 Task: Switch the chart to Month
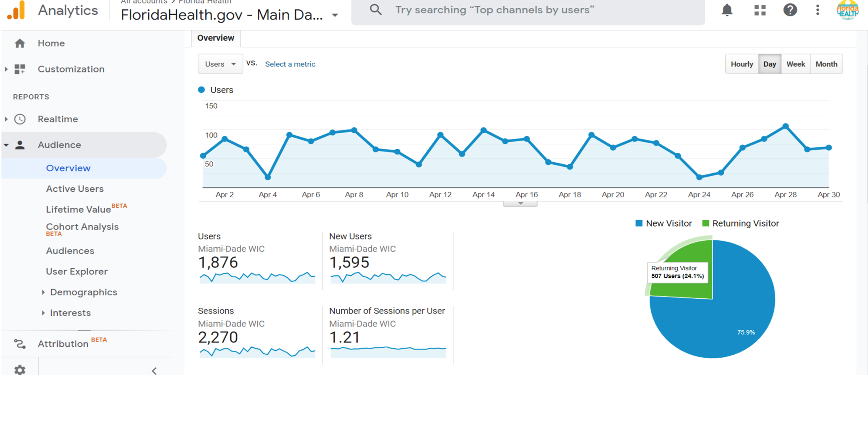(826, 64)
